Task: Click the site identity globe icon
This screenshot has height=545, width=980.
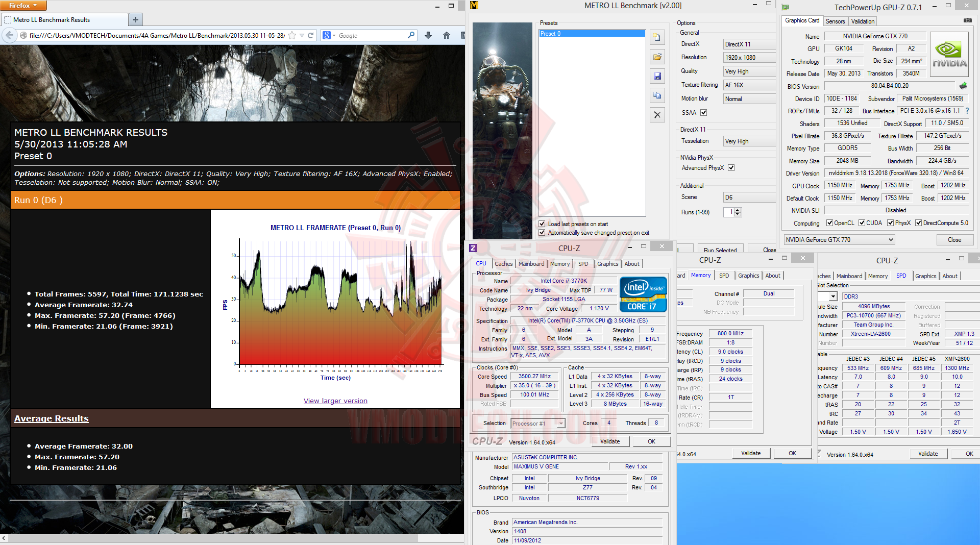Action: pos(23,35)
